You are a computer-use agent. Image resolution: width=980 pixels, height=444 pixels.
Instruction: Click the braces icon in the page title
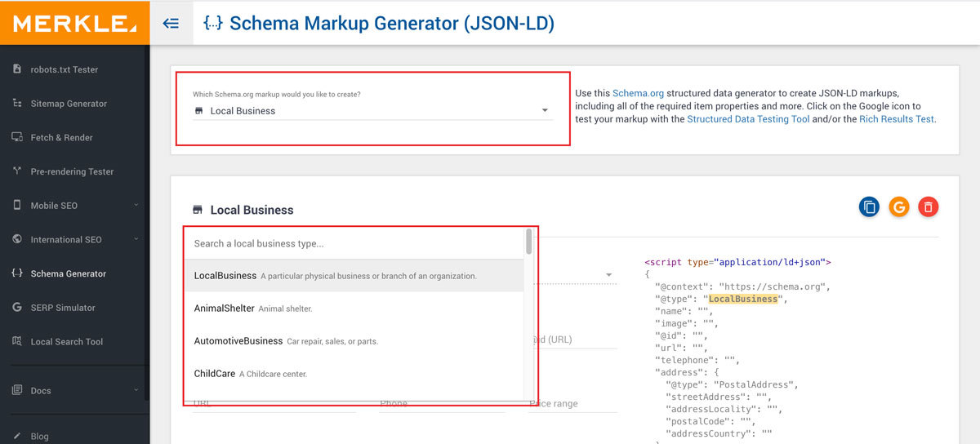pos(213,24)
